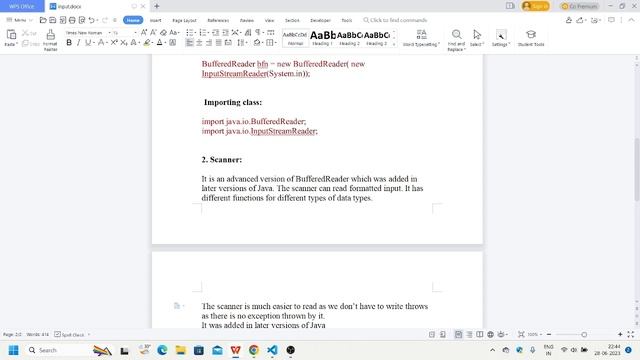
Task: Expand the styles gallery
Action: (394, 44)
